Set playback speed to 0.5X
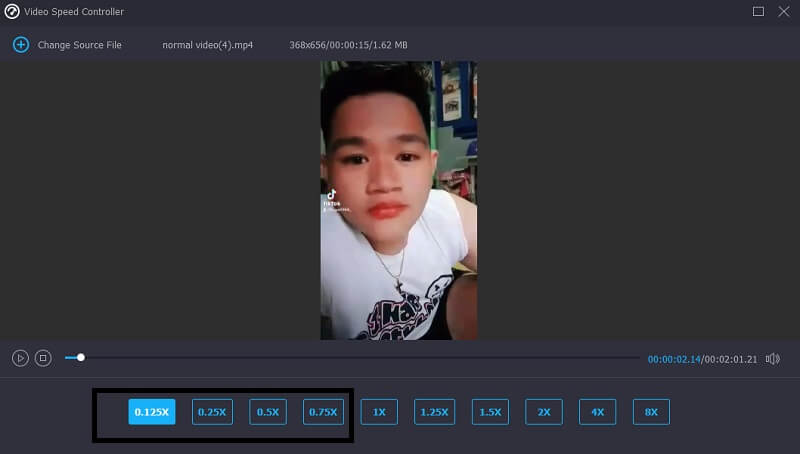 point(267,412)
